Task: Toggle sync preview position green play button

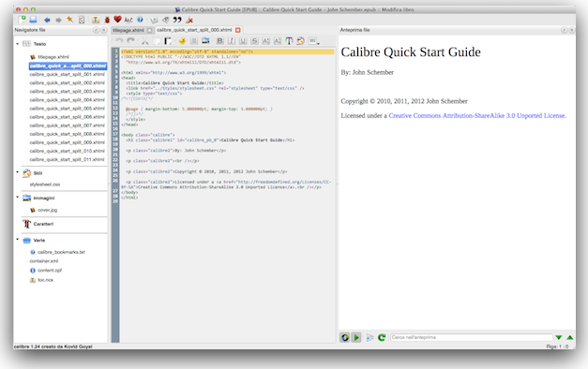Action: point(356,337)
